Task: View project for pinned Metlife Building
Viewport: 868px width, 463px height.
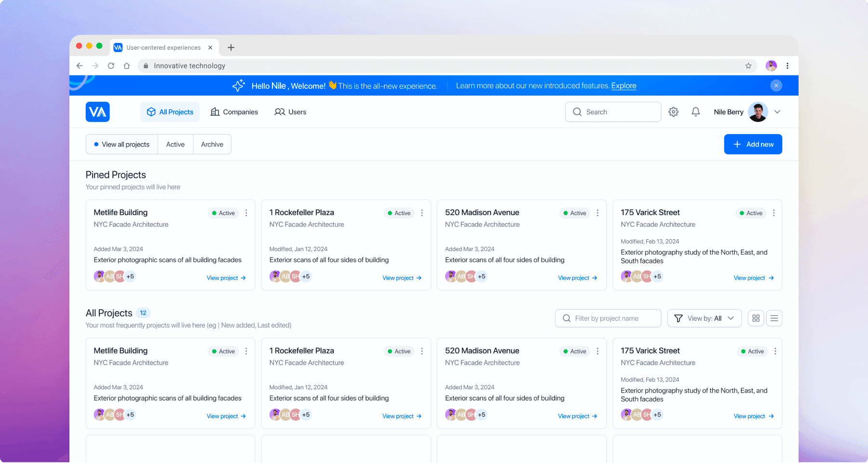Action: click(x=226, y=278)
